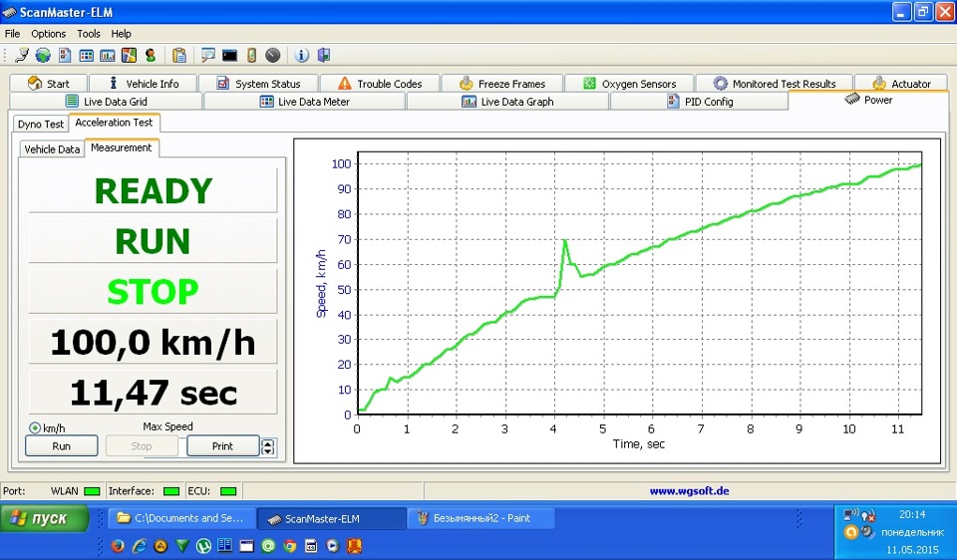Switch to the Oxygen Sensors tab
This screenshot has width=957, height=560.
tap(629, 83)
